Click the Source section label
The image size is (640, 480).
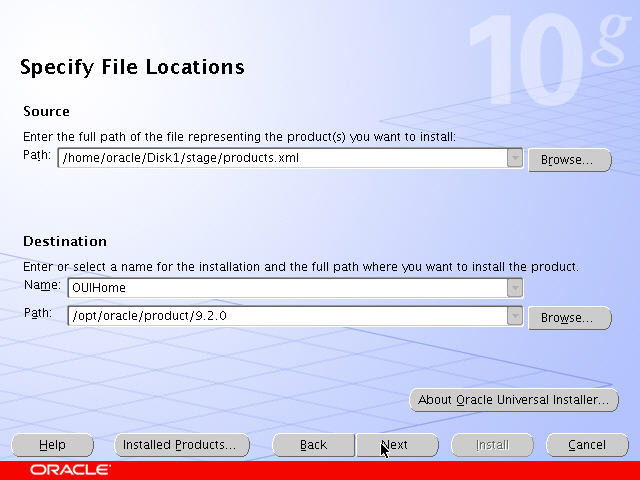click(46, 111)
